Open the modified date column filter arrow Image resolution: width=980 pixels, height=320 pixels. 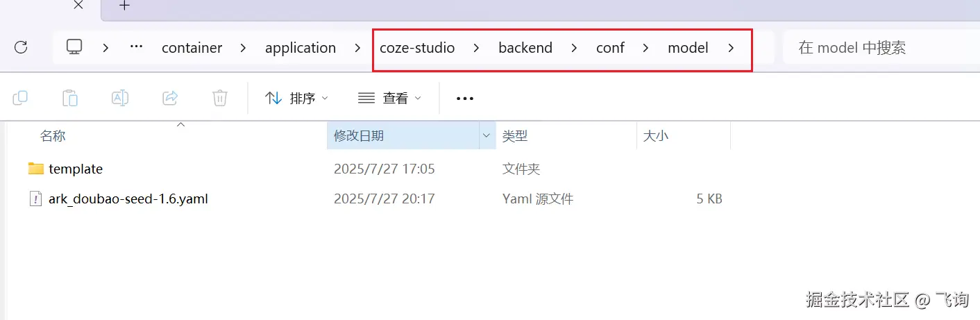487,136
